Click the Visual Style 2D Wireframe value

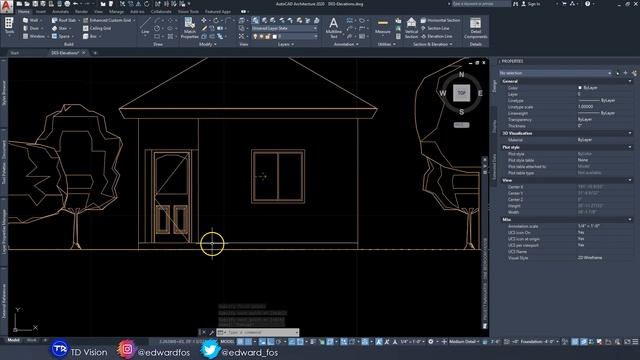590,258
